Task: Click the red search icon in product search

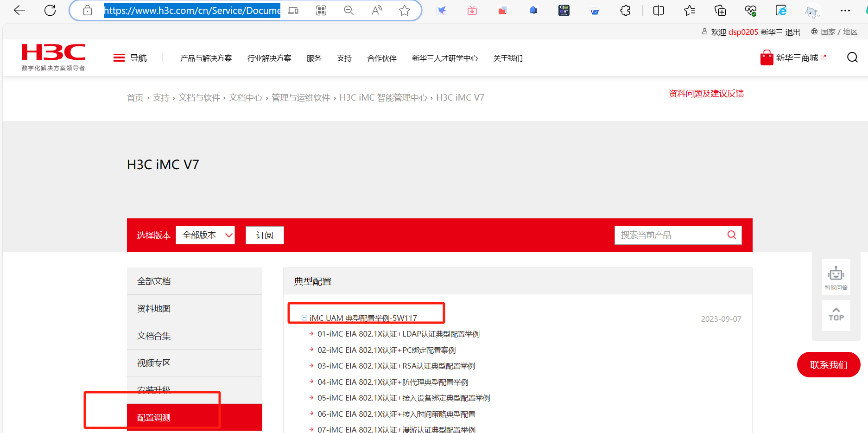Action: (x=732, y=235)
